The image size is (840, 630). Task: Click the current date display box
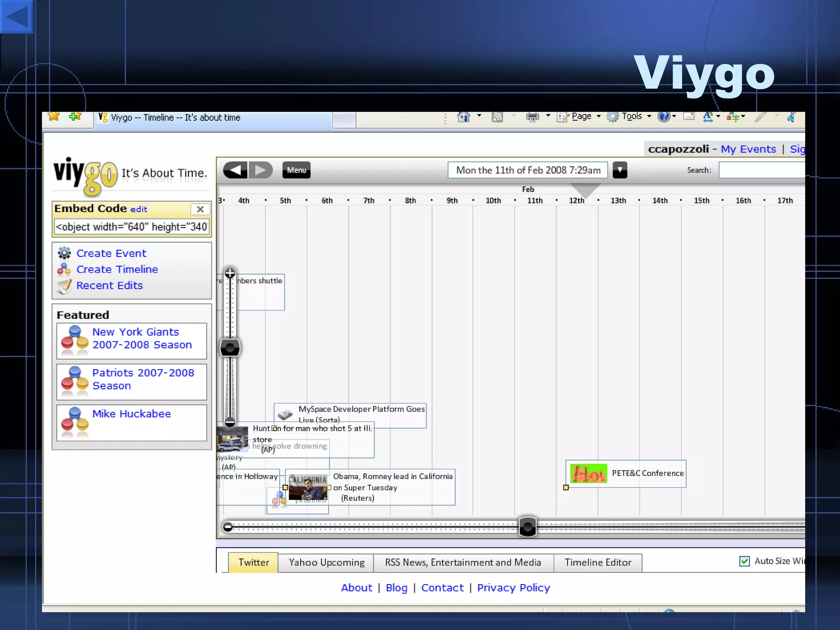click(528, 170)
